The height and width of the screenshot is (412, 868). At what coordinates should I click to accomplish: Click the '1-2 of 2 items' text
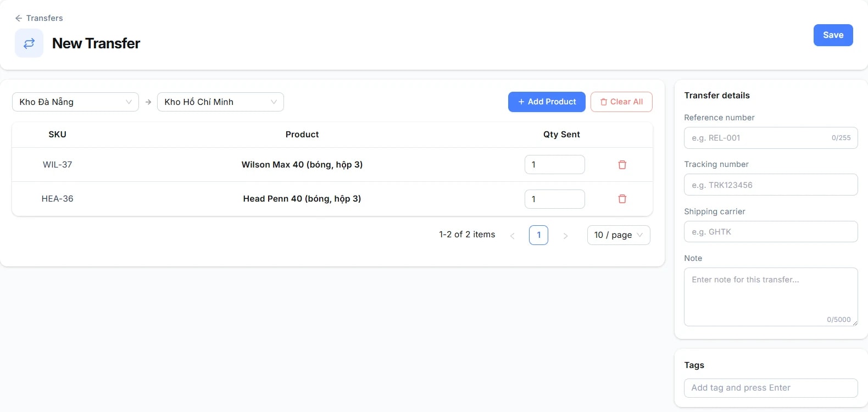tap(467, 235)
